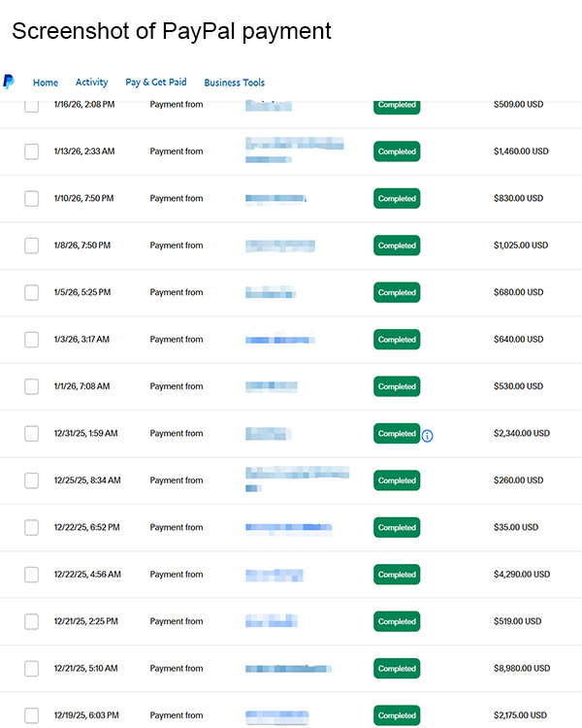
Task: Tick the 12/19/25, 6:03 PM row checkbox
Action: [x=32, y=715]
